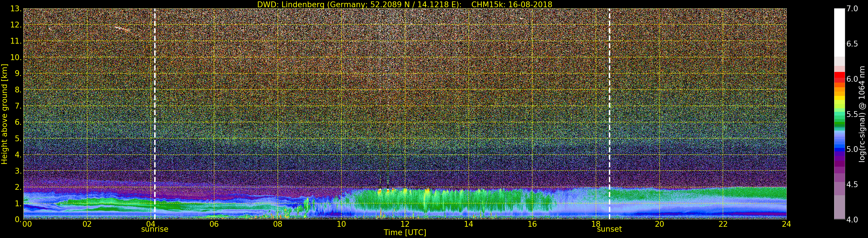The image size is (868, 238).
Task: Click the '13.' height axis tick label
Action: pyautogui.click(x=16, y=9)
